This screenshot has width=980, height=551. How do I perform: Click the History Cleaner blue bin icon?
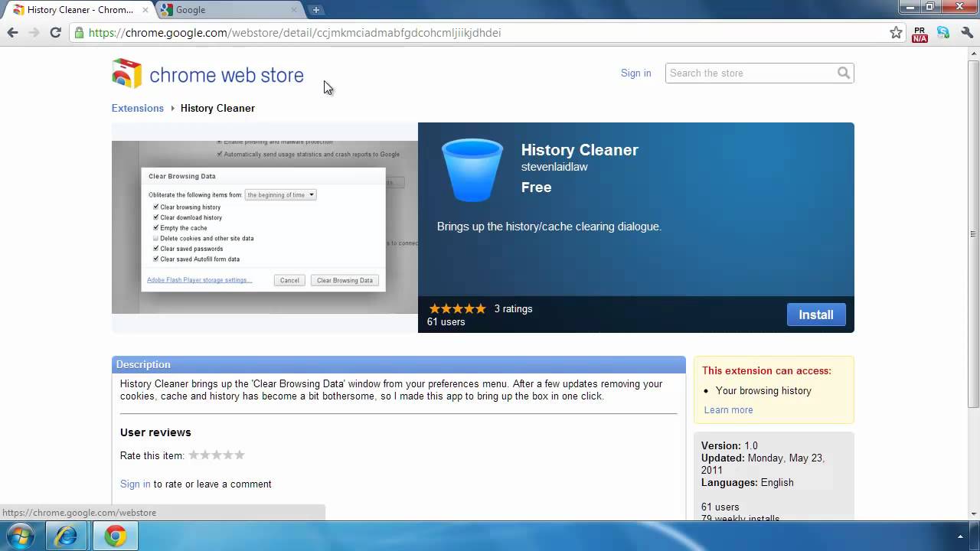pyautogui.click(x=472, y=170)
